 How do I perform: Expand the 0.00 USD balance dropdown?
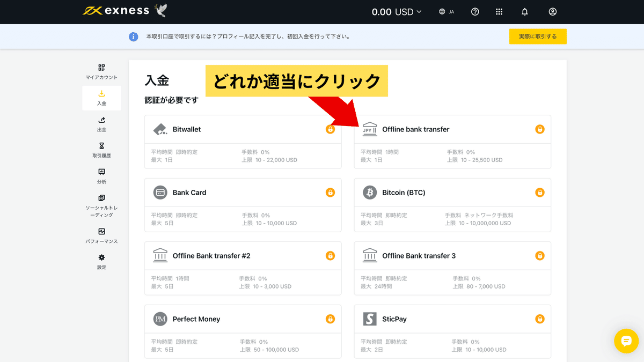396,11
